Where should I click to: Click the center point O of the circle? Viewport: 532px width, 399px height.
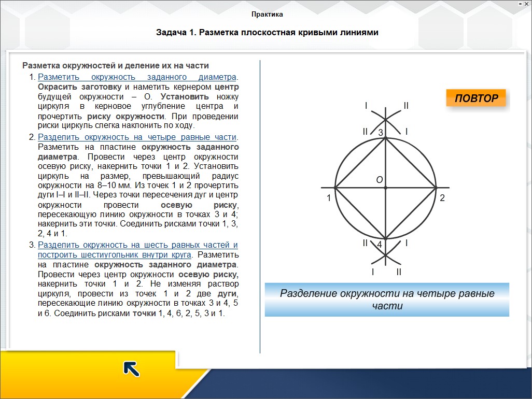(x=385, y=188)
